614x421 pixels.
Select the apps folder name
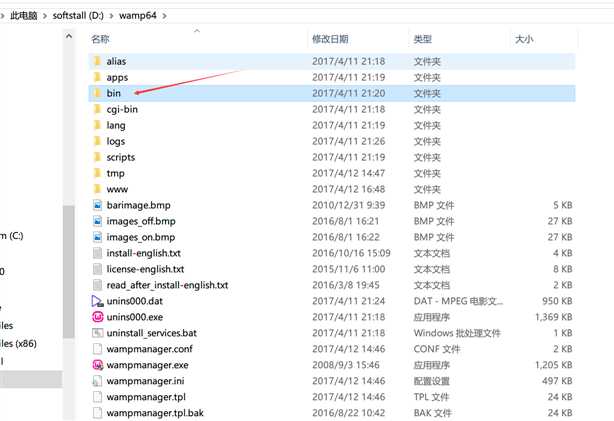117,78
